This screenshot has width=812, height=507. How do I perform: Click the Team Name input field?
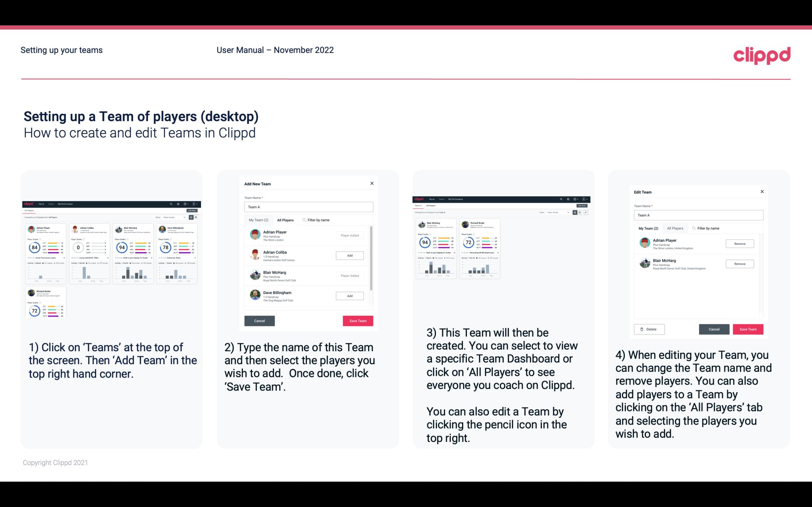tap(309, 207)
